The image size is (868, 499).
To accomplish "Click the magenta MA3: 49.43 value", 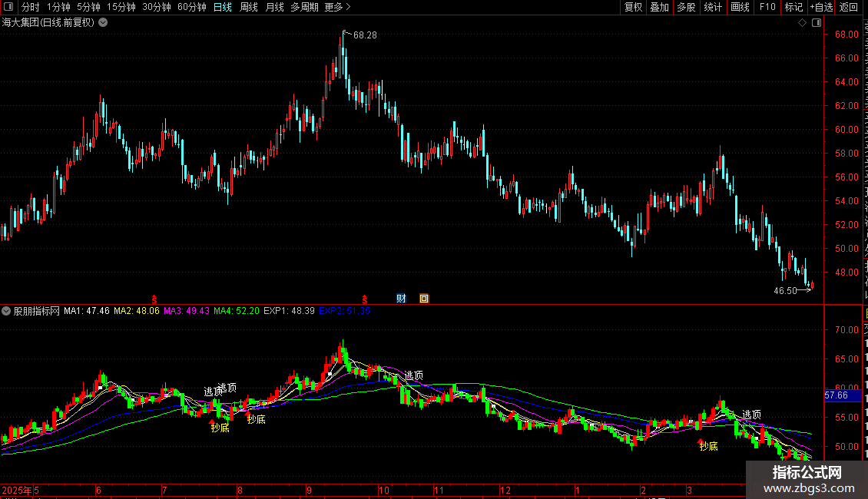I will 187,311.
